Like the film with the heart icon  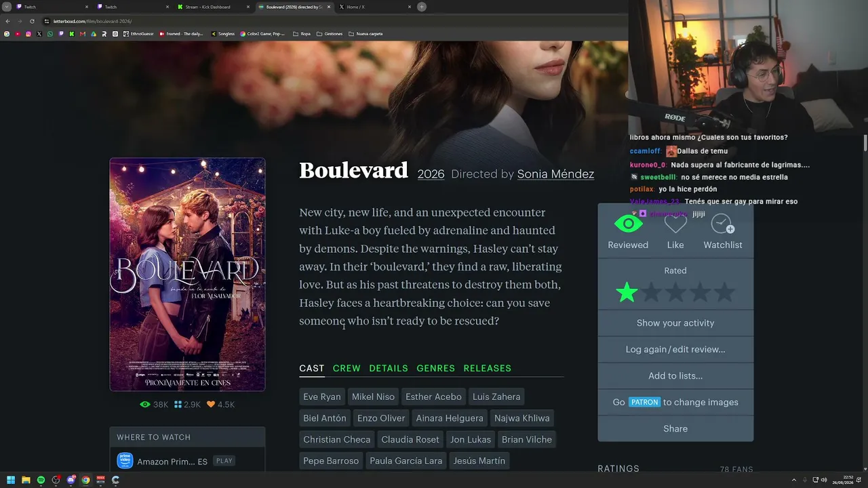(x=675, y=224)
